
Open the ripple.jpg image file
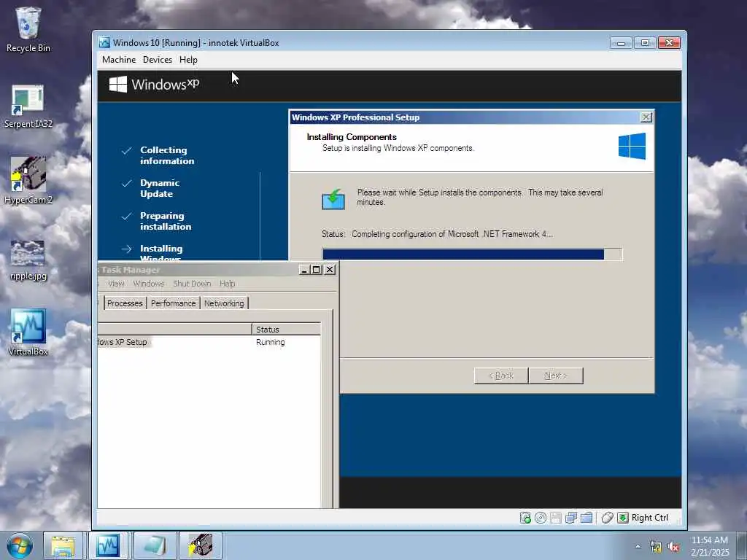click(28, 260)
